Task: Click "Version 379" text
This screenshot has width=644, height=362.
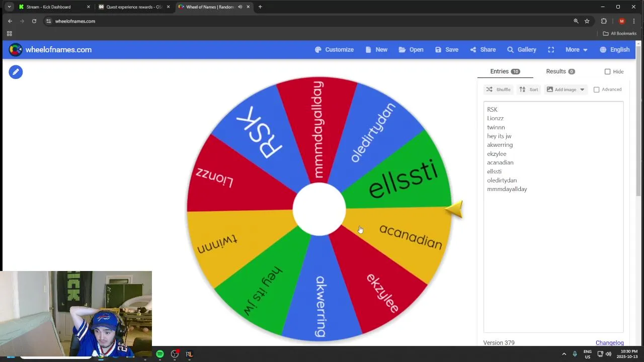Action: (x=499, y=343)
